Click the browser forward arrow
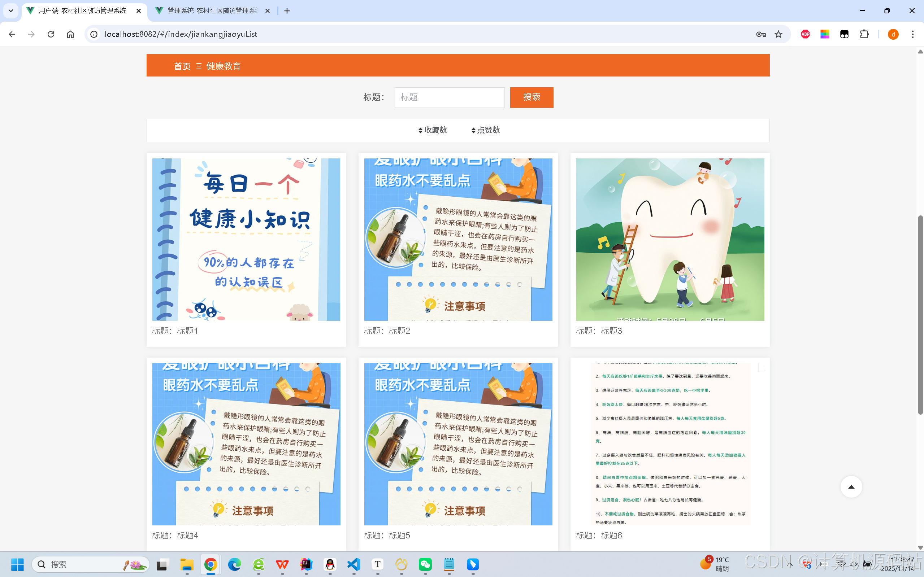 pyautogui.click(x=31, y=34)
